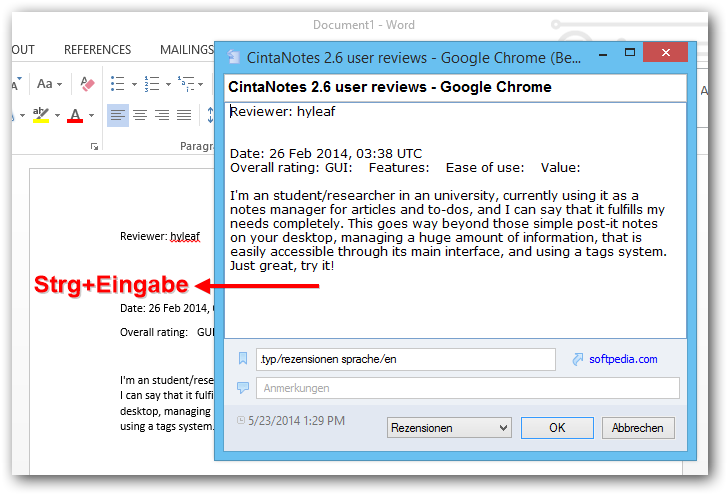Click the misspelled word hyleaf in Word
The width and height of the screenshot is (728, 495).
(x=185, y=236)
